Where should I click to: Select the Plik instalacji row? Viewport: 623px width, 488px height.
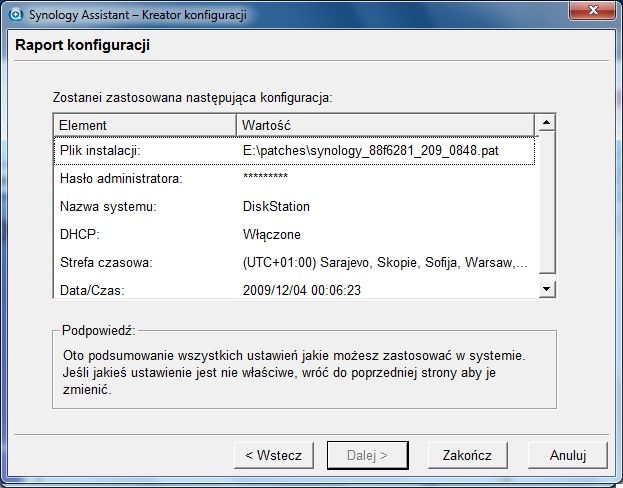(294, 151)
